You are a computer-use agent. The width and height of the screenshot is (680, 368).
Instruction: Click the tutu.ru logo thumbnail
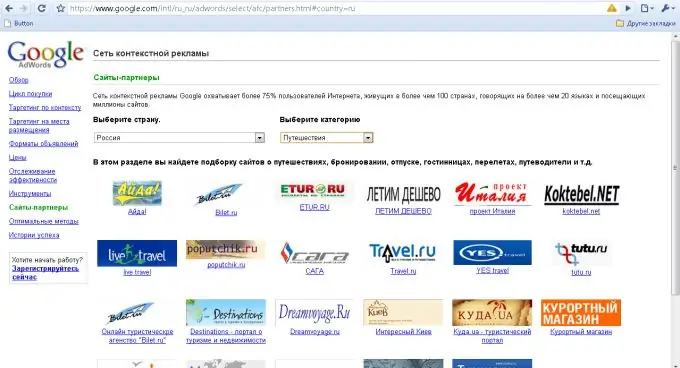pos(581,253)
